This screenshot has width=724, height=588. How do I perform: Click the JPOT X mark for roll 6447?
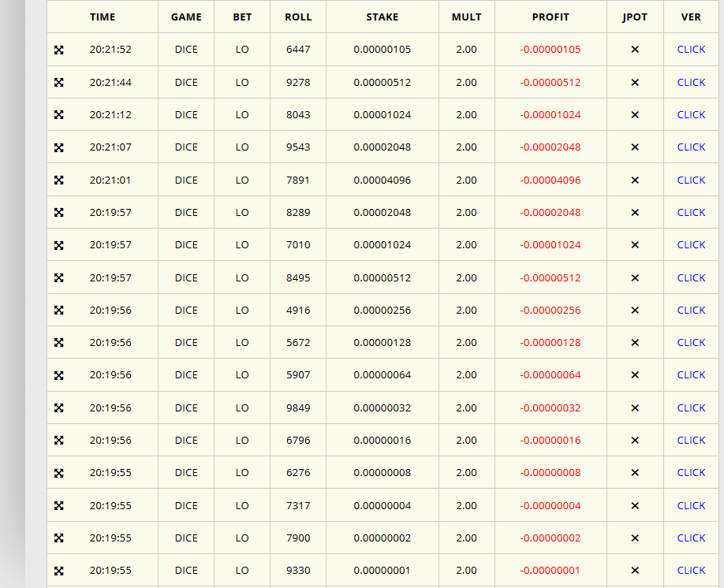click(635, 50)
